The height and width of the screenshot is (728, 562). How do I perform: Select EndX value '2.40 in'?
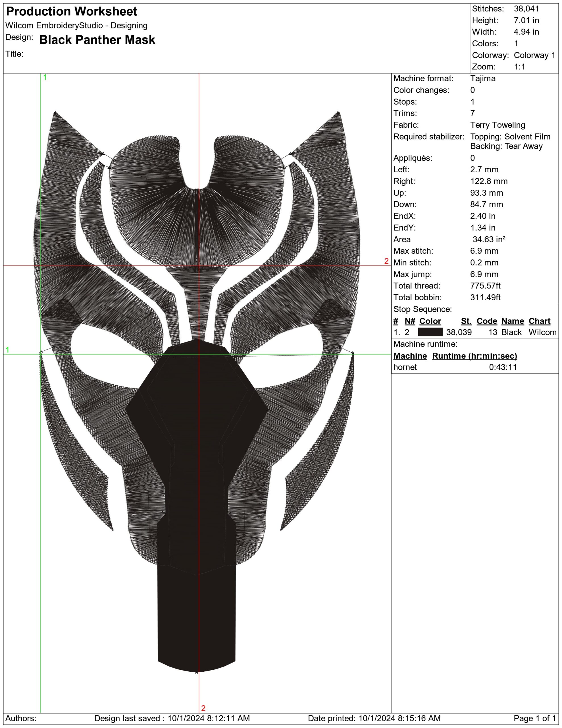pyautogui.click(x=483, y=216)
